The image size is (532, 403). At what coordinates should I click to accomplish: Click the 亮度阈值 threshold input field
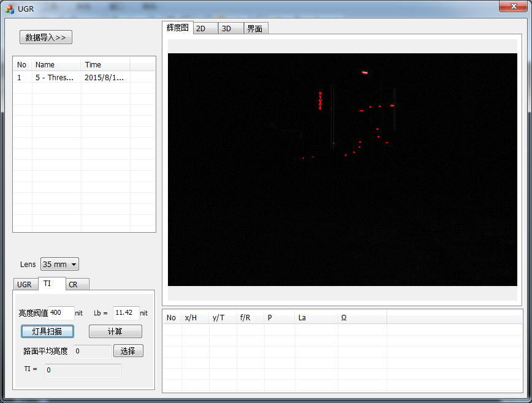tap(61, 313)
